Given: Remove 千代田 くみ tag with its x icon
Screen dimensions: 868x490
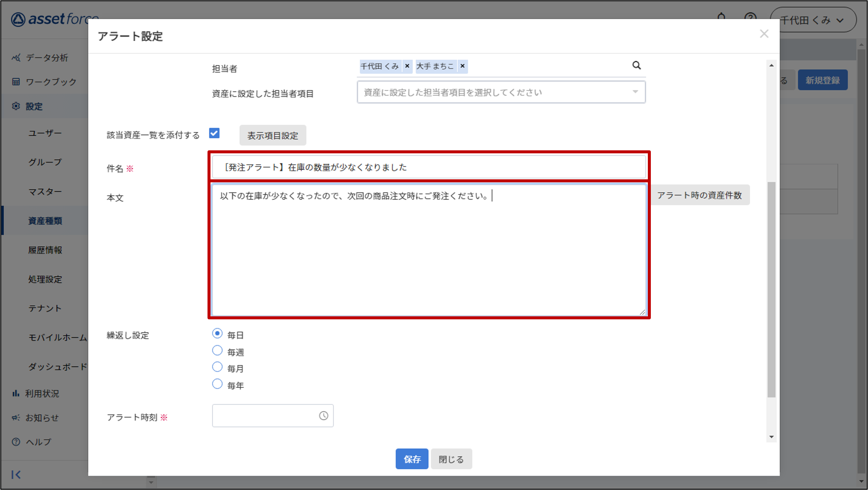Looking at the screenshot, I should [407, 66].
